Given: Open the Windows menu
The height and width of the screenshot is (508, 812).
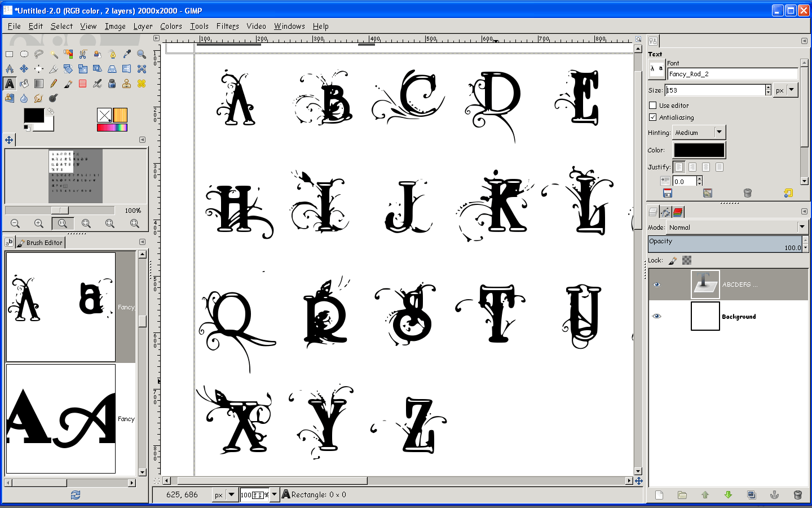Looking at the screenshot, I should point(289,26).
